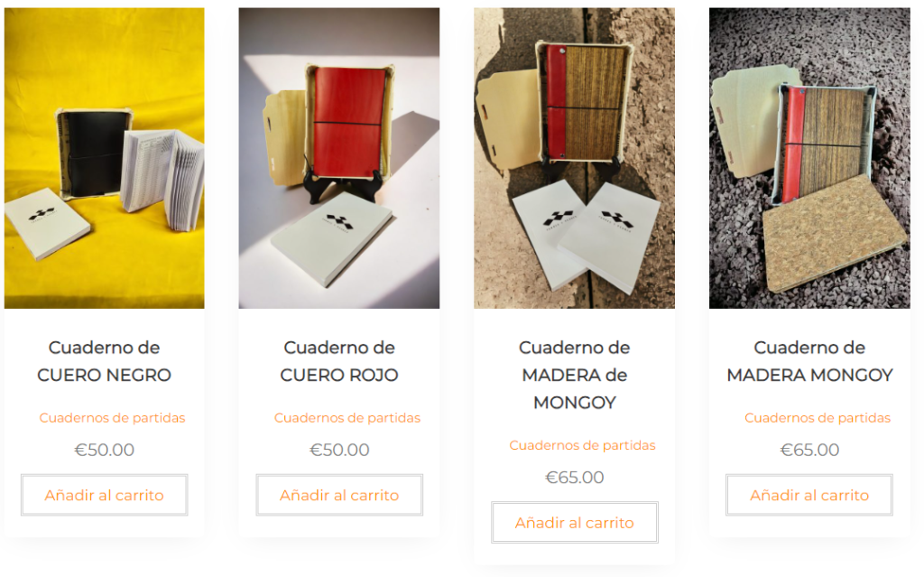The image size is (924, 577).
Task: Select category link under MADERA de MONGOY
Action: pos(582,445)
